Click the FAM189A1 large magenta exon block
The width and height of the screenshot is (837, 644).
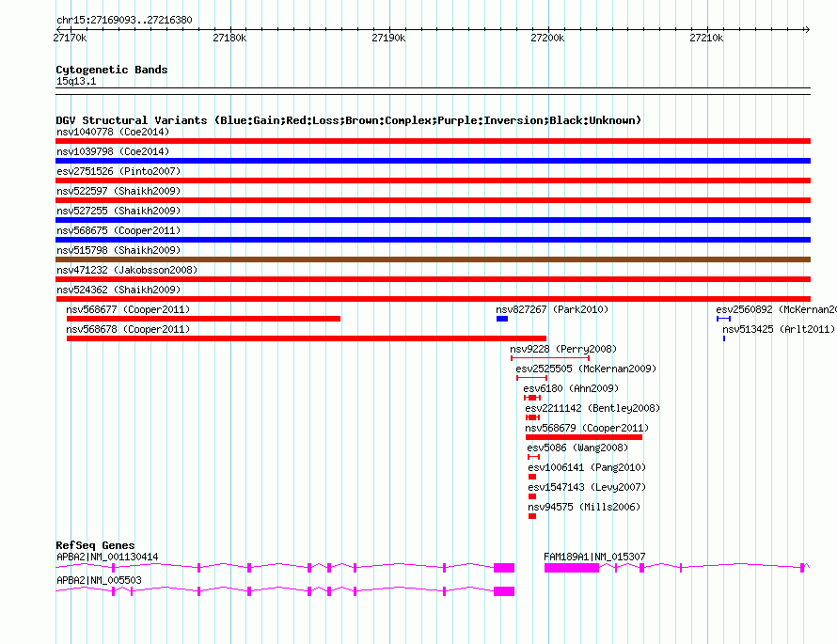tap(572, 568)
